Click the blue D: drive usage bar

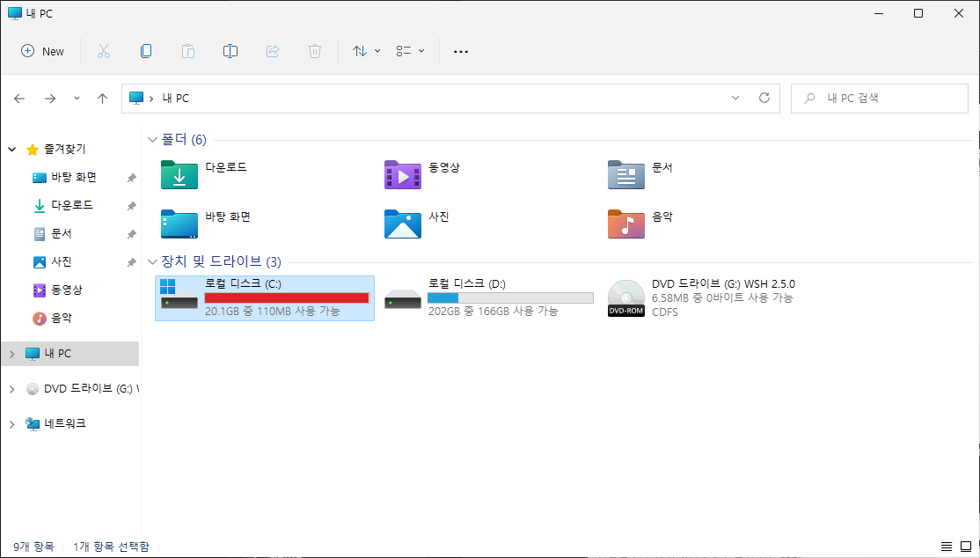pyautogui.click(x=510, y=297)
